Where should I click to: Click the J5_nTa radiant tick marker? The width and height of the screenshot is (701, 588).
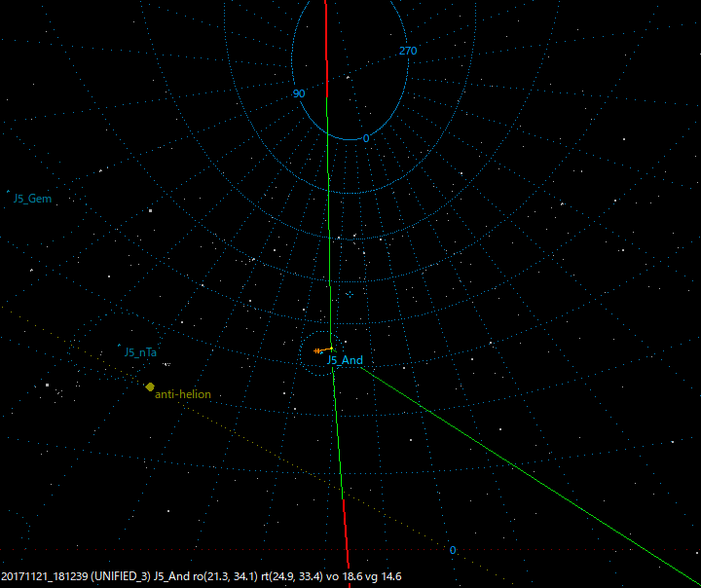tap(119, 346)
